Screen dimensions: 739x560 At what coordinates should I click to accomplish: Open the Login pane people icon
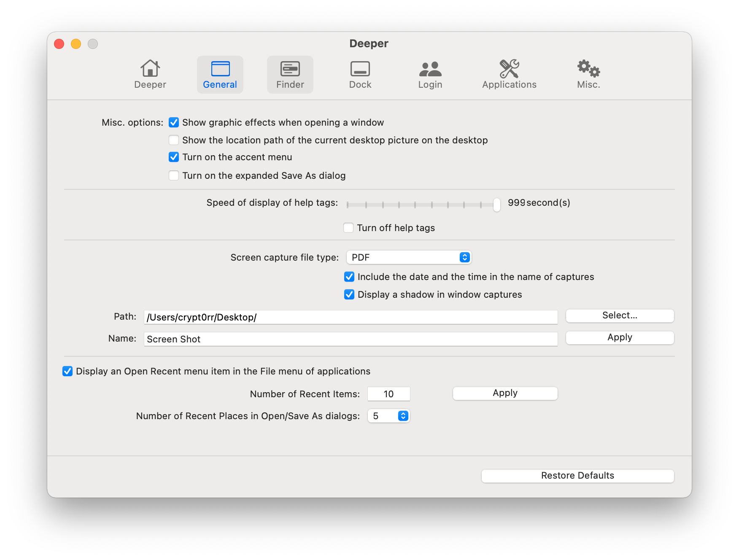pyautogui.click(x=430, y=69)
